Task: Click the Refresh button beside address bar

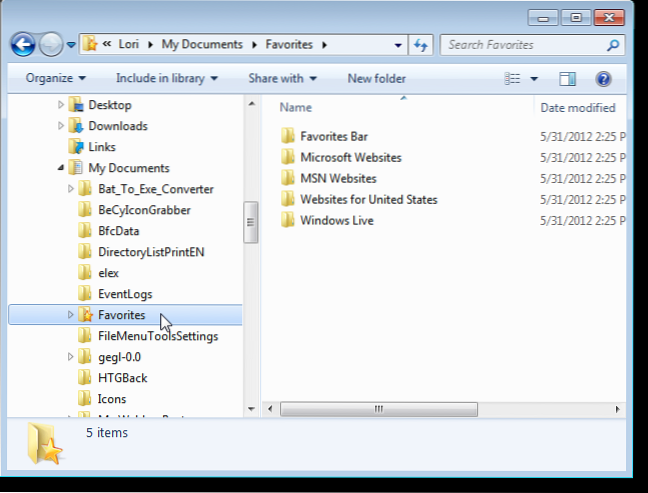Action: pyautogui.click(x=421, y=45)
